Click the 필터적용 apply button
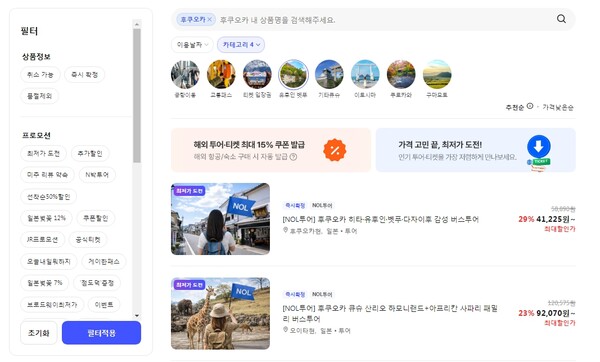 click(101, 333)
